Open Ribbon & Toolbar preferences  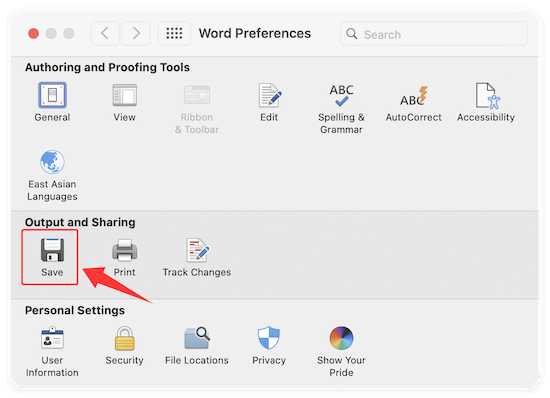197,108
